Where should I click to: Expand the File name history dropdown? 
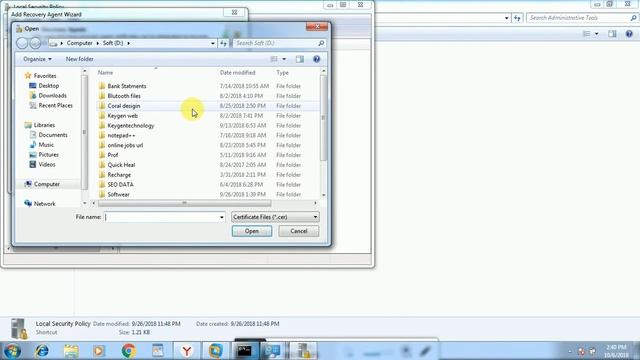tap(222, 217)
